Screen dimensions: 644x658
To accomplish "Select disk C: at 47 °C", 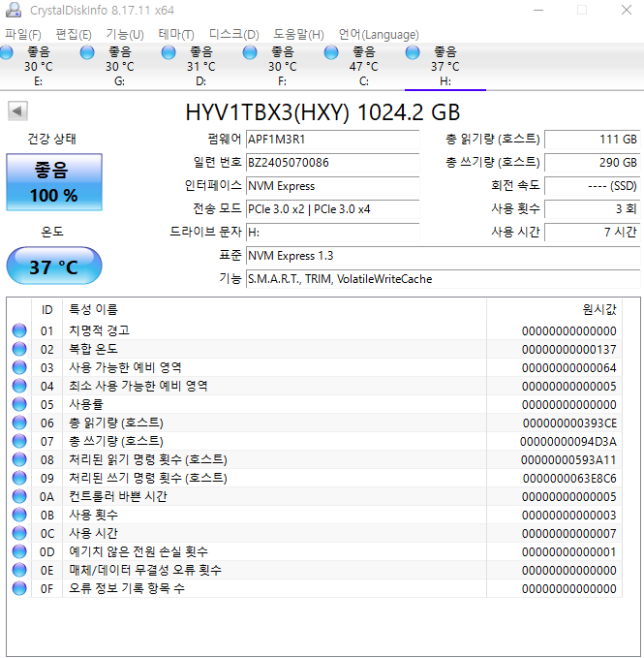I will click(x=363, y=66).
